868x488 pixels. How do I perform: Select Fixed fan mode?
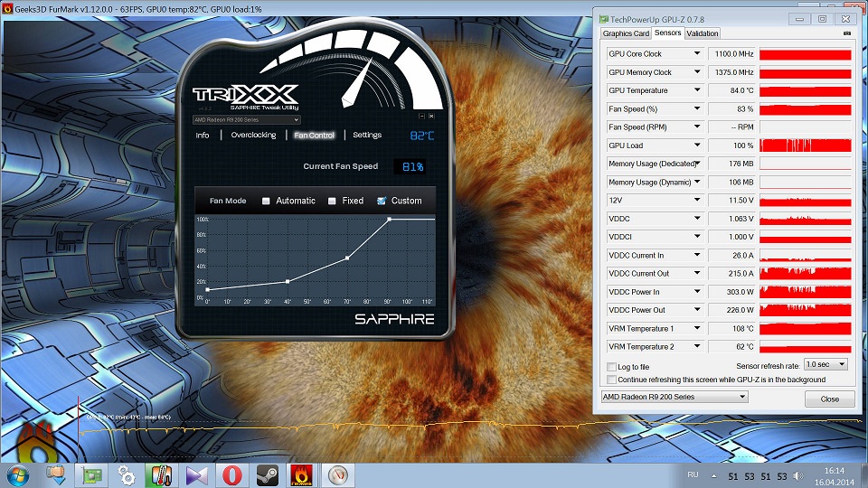[x=332, y=201]
